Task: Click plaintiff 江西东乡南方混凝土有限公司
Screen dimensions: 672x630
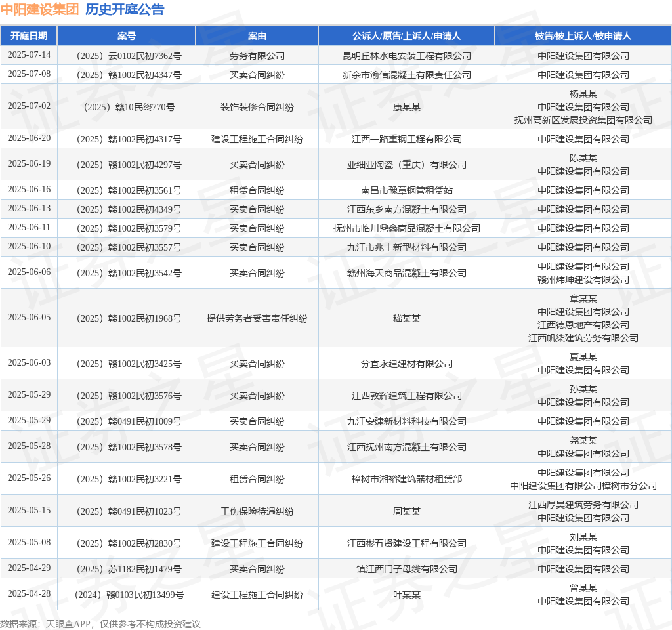Action: tap(407, 209)
